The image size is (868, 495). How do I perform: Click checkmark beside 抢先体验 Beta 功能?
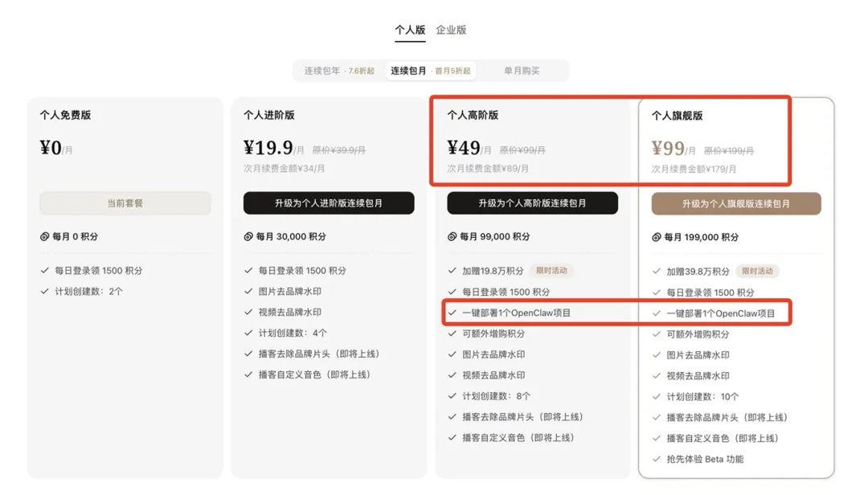tap(657, 460)
